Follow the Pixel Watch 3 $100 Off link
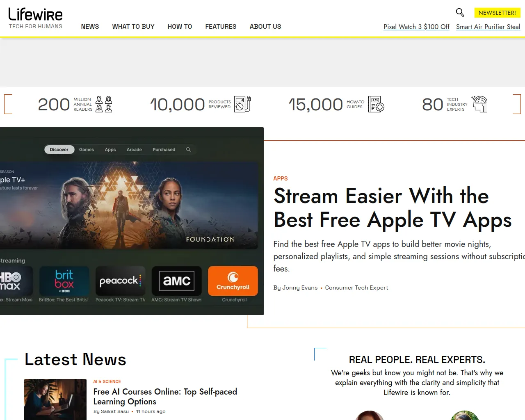This screenshot has width=525, height=420. point(416,27)
